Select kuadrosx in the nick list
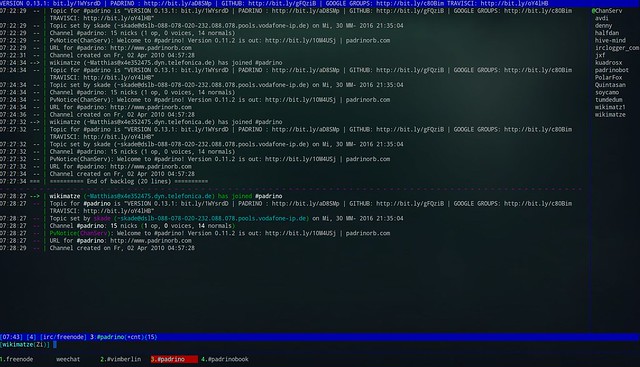The image size is (640, 367). coord(609,63)
